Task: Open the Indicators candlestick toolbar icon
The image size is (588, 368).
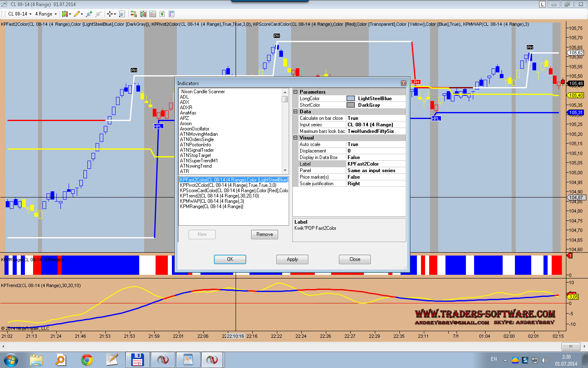Action: point(143,14)
